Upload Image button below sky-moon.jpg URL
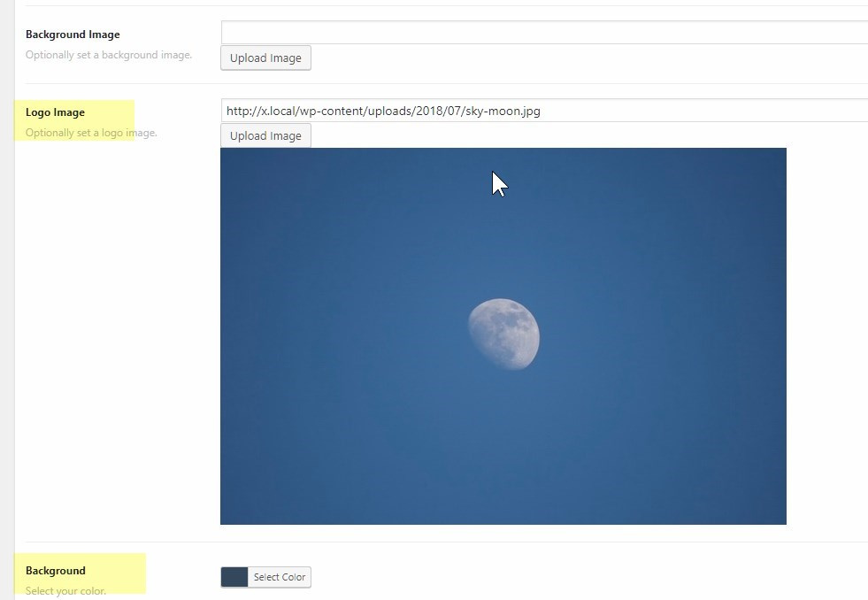 pyautogui.click(x=265, y=135)
